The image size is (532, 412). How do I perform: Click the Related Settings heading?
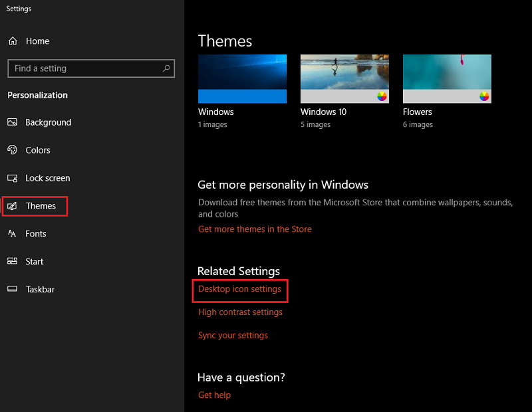coord(239,271)
